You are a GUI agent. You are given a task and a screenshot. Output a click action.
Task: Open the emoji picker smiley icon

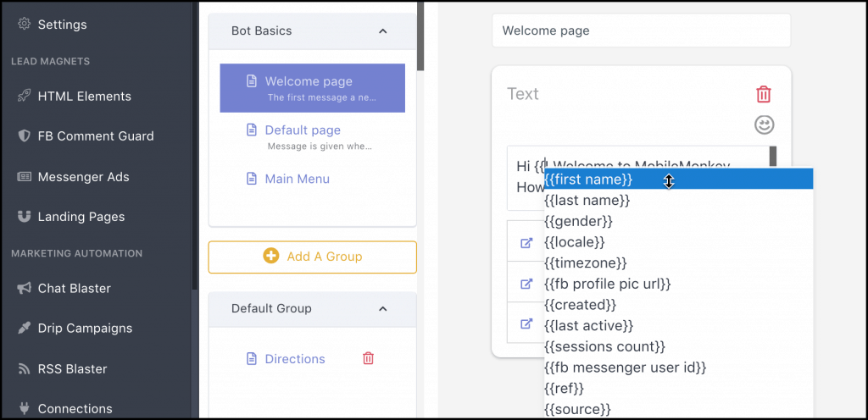[764, 125]
